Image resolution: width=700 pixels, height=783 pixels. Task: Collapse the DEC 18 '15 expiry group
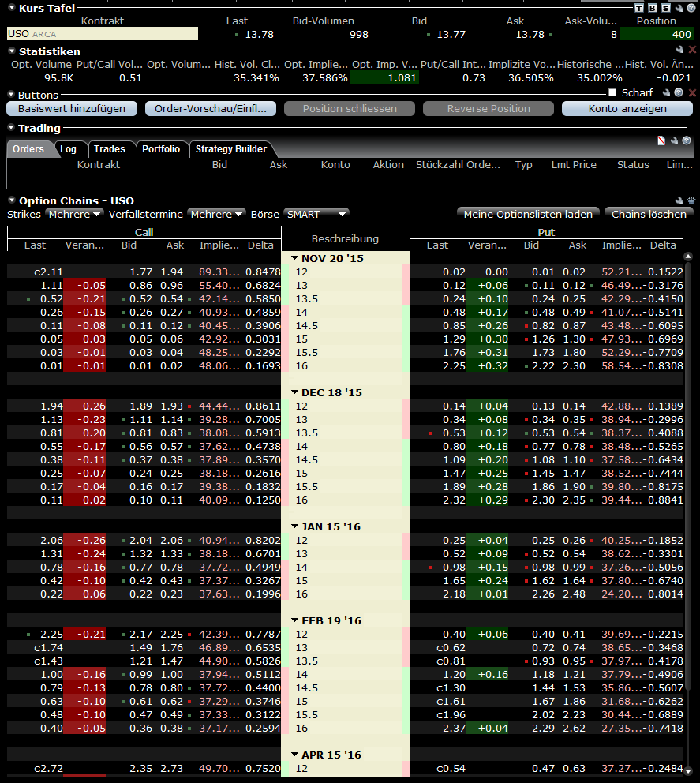pos(294,392)
